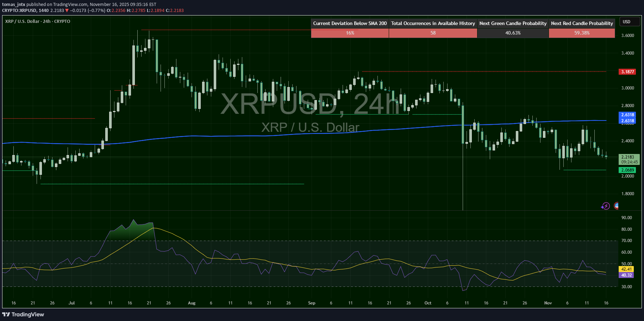This screenshot has height=321, width=644.
Task: Click the yellow 42.41 RSI value label
Action: click(x=627, y=269)
